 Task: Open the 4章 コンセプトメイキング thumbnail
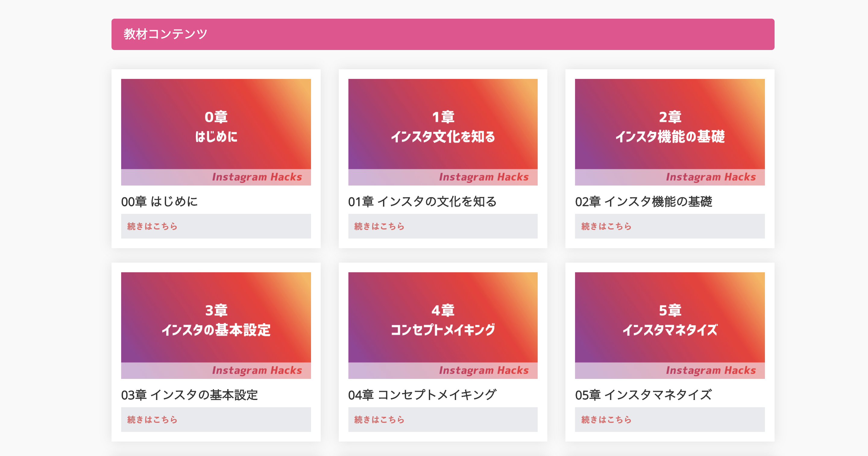click(443, 325)
